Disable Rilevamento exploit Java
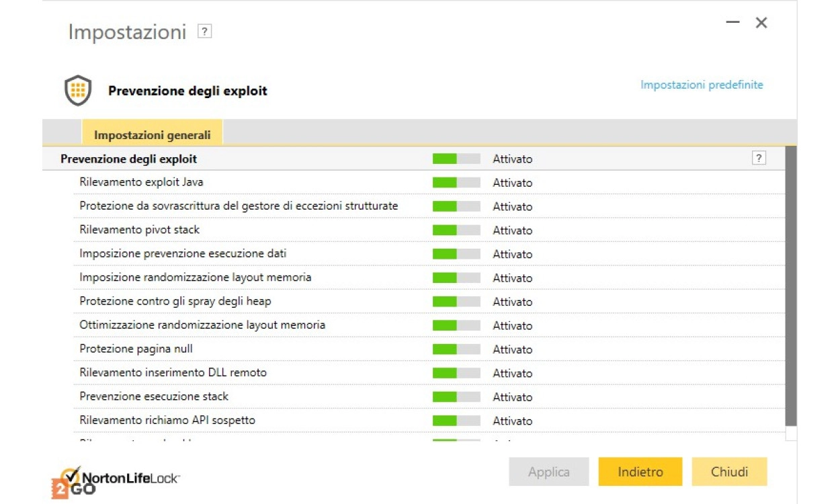This screenshot has width=840, height=504. tap(456, 183)
